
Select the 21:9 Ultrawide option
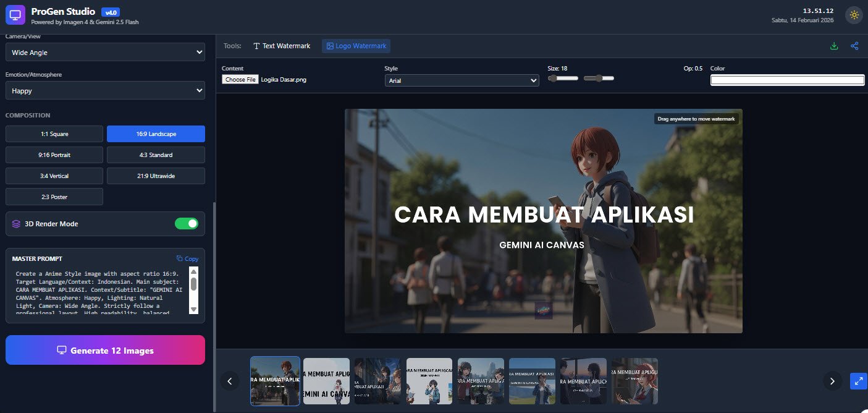[x=156, y=176]
